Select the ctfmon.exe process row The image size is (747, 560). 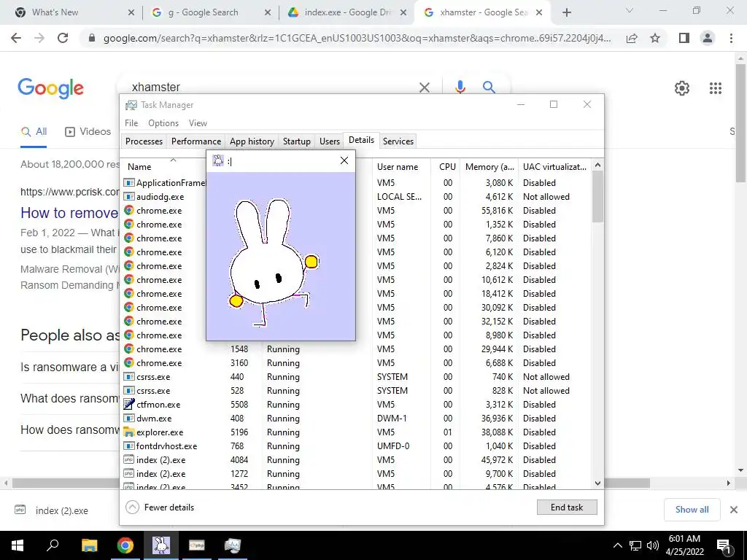(356, 405)
